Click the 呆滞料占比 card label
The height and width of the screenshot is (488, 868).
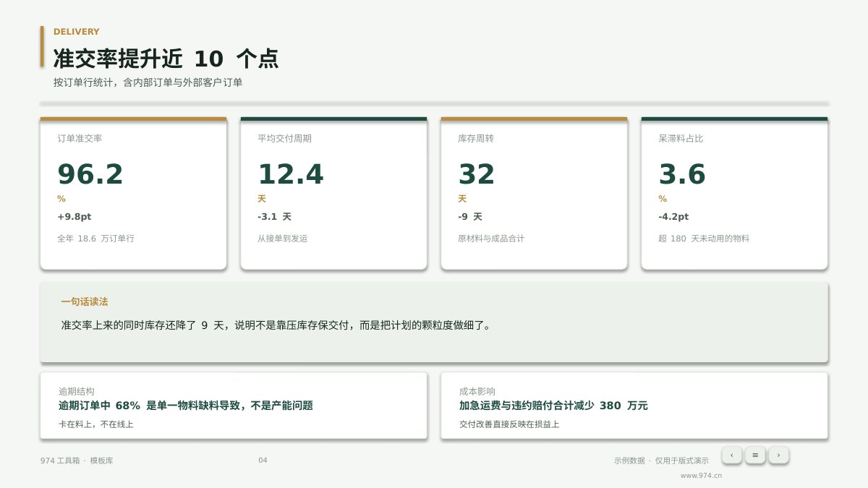[x=681, y=138]
